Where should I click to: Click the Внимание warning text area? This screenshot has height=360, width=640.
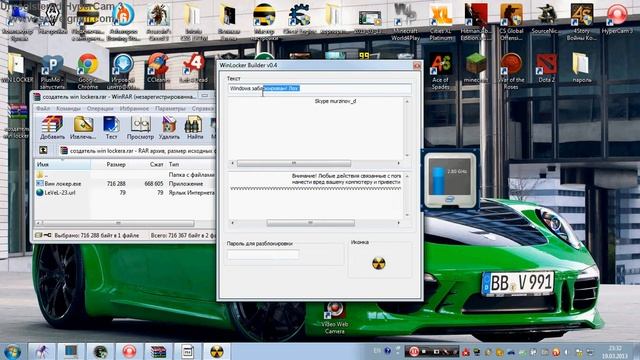coord(316,195)
